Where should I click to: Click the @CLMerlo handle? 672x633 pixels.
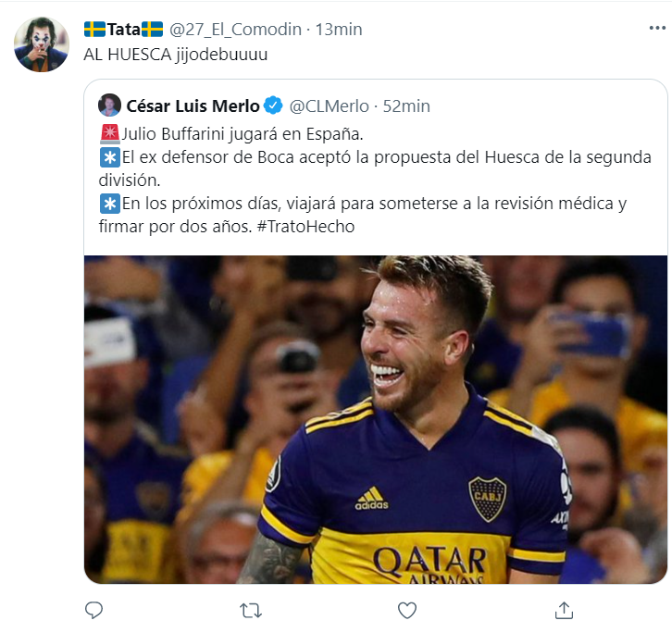click(x=330, y=105)
